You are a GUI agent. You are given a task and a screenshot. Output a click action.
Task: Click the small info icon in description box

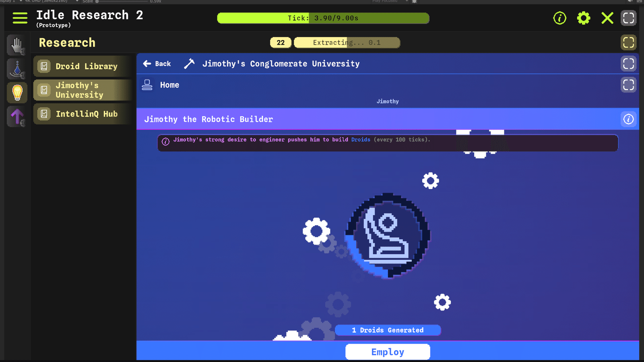pos(165,142)
